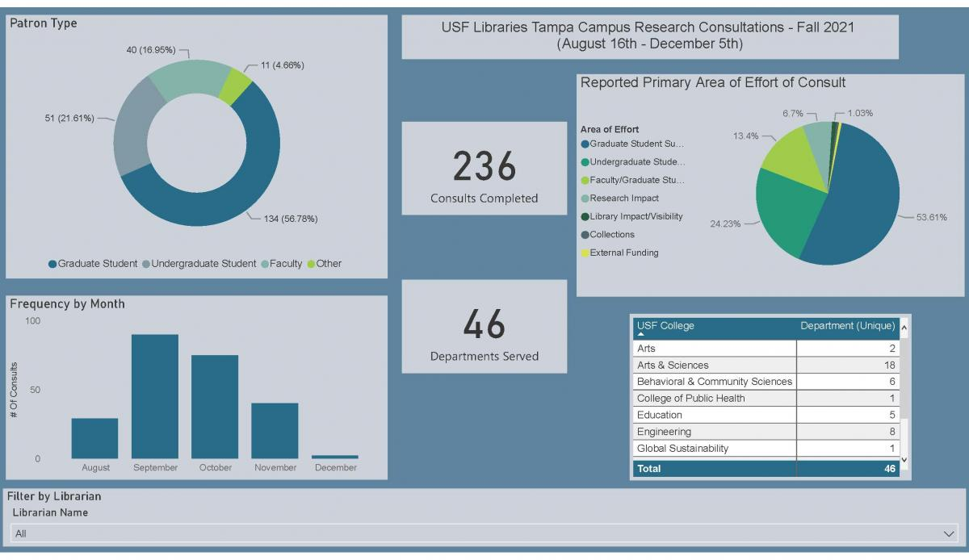969x560 pixels.
Task: Select the Graduate Student legend dot in Patron Type
Action: [x=52, y=264]
